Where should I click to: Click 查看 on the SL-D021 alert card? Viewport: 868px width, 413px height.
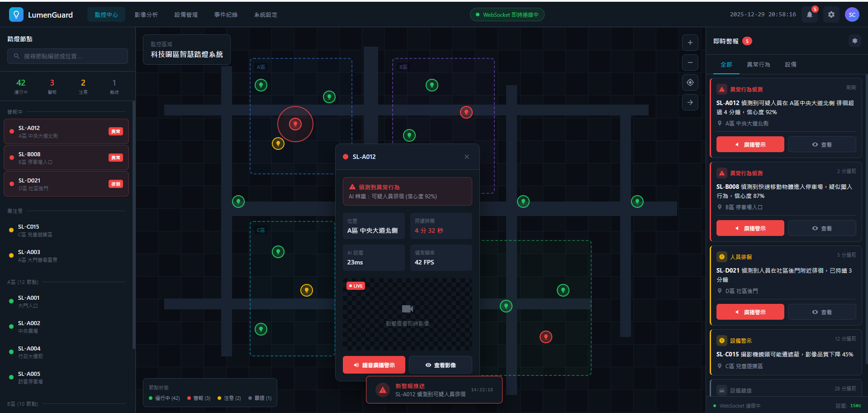click(821, 312)
